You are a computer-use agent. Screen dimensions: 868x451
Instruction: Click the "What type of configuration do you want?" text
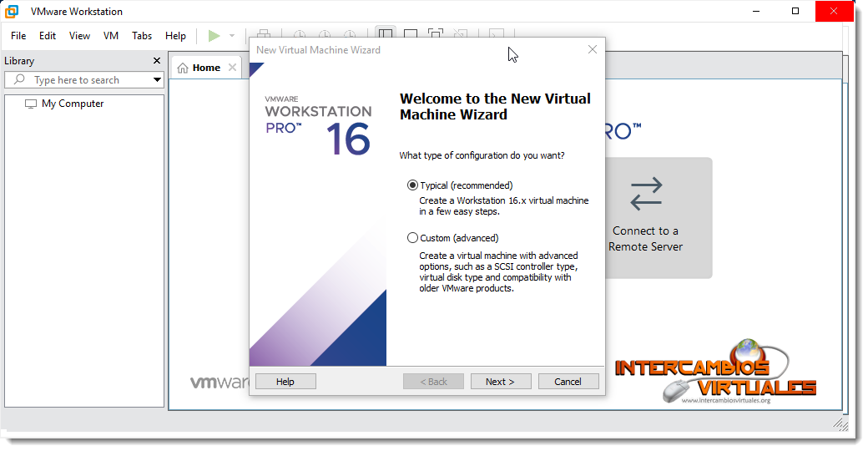482,155
